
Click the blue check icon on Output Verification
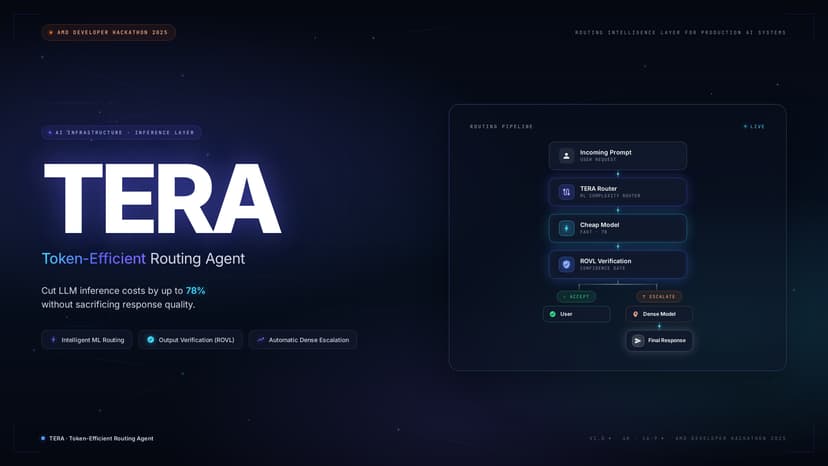tap(150, 340)
